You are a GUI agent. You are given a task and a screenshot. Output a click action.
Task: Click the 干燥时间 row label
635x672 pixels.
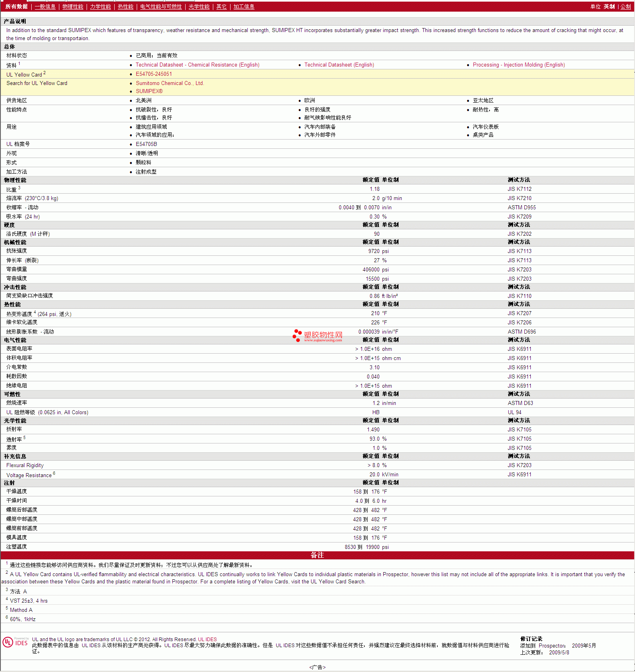pyautogui.click(x=16, y=501)
